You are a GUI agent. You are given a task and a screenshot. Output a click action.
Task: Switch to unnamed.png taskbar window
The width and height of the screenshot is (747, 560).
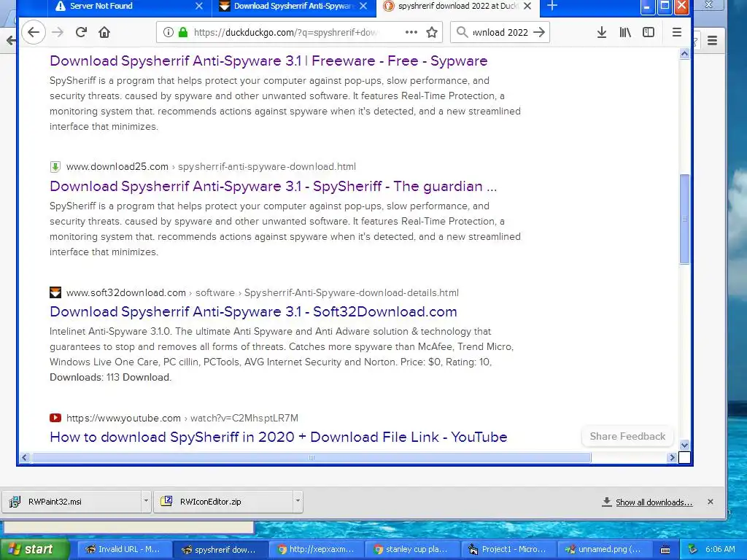point(604,550)
